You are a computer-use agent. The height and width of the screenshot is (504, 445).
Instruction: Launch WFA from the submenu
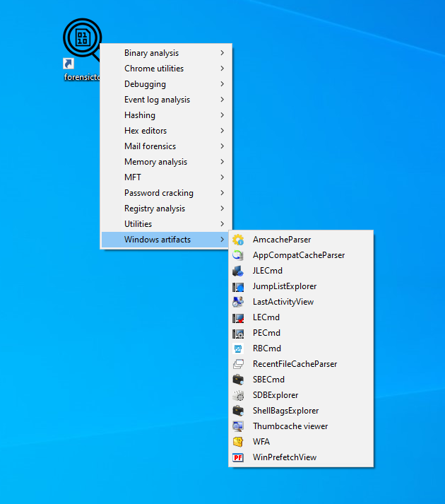tap(301, 442)
